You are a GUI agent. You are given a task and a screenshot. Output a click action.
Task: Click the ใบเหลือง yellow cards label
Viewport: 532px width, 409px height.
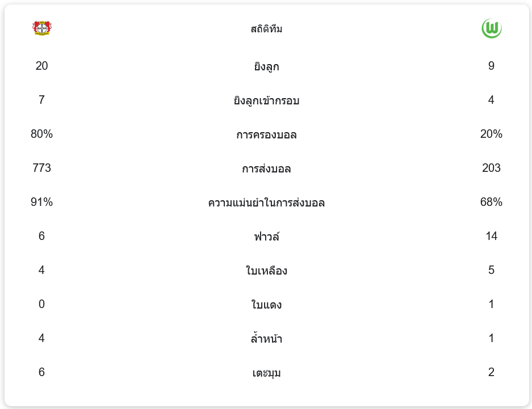pos(266,271)
